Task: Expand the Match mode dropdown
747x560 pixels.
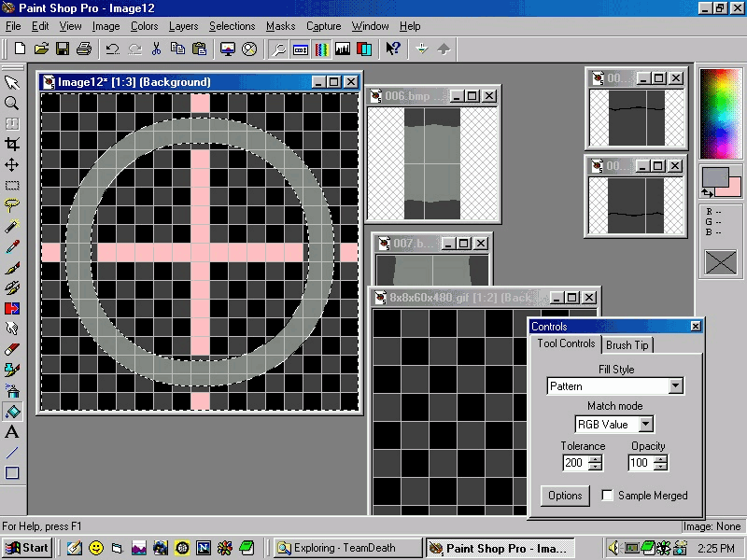Action: [646, 425]
